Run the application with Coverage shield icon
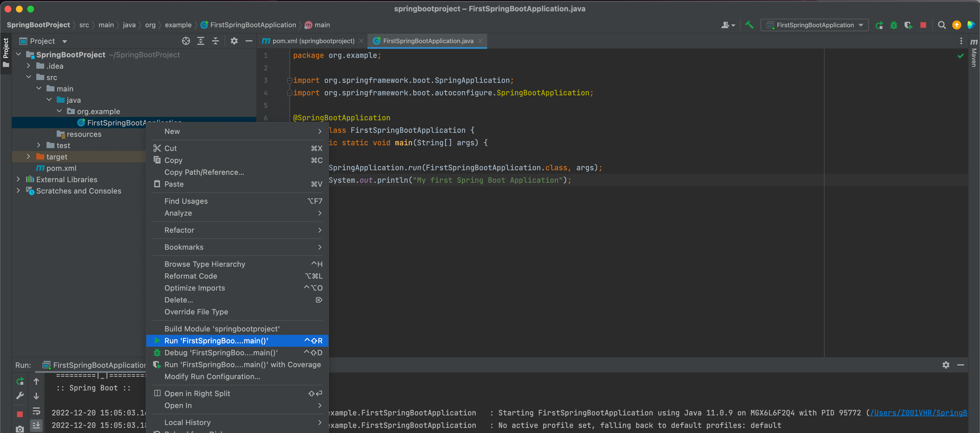 pos(909,25)
